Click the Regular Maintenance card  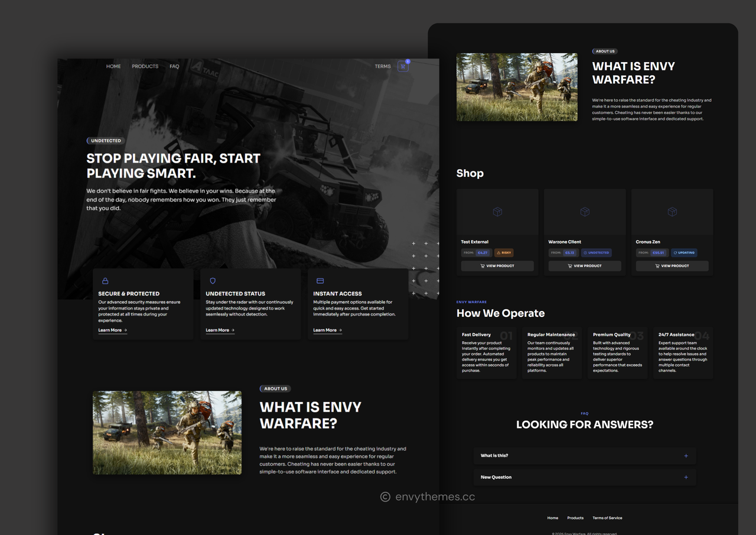552,353
